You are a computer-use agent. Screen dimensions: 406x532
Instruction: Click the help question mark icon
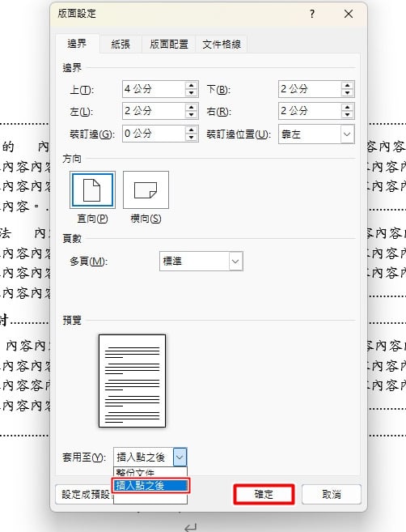pyautogui.click(x=312, y=14)
